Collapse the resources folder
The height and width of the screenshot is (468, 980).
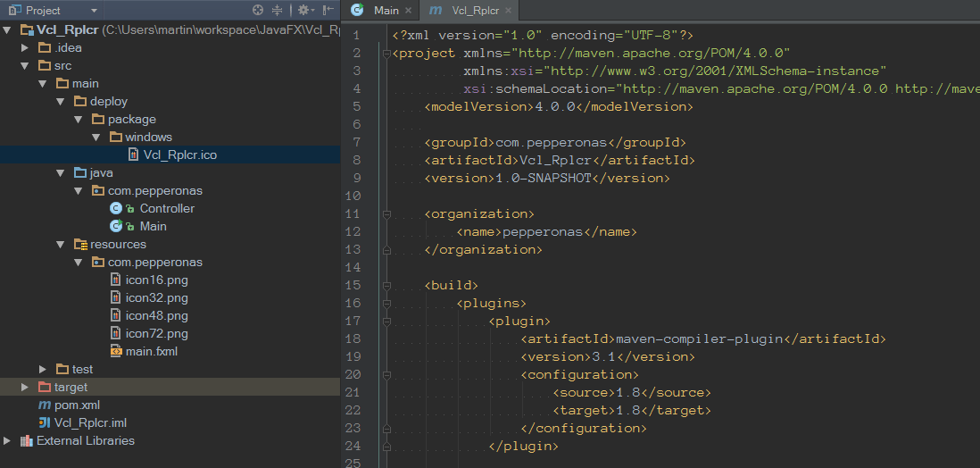(x=61, y=244)
